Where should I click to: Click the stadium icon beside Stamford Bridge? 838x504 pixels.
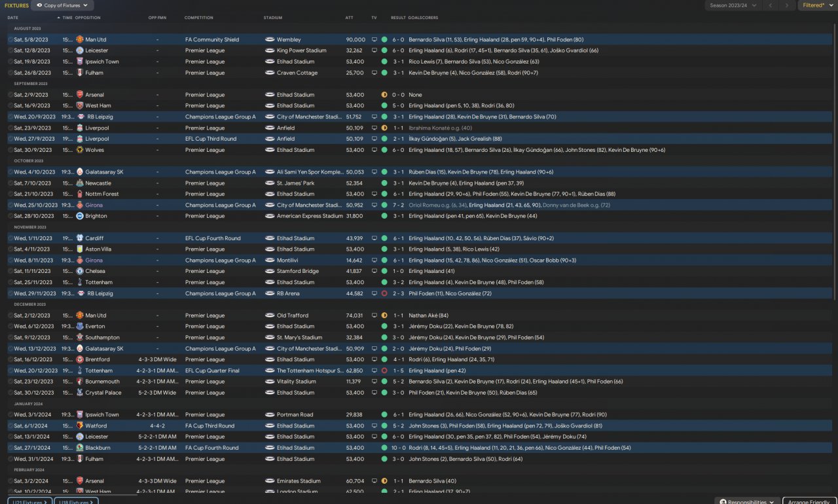tap(270, 271)
